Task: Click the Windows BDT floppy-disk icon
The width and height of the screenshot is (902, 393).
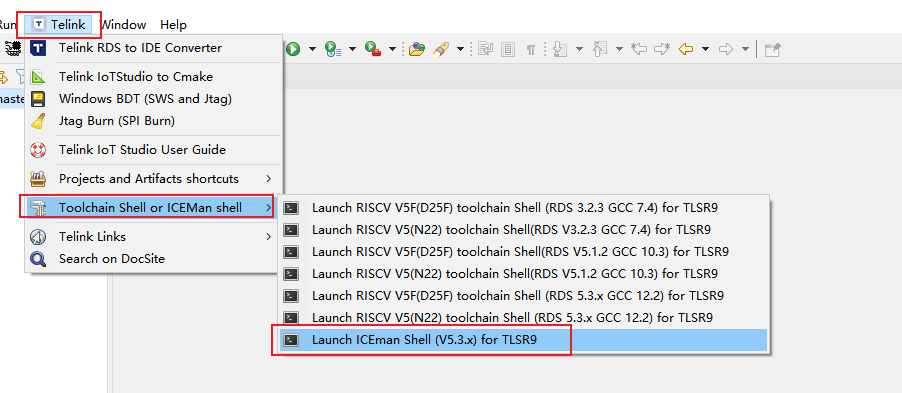Action: coord(38,99)
